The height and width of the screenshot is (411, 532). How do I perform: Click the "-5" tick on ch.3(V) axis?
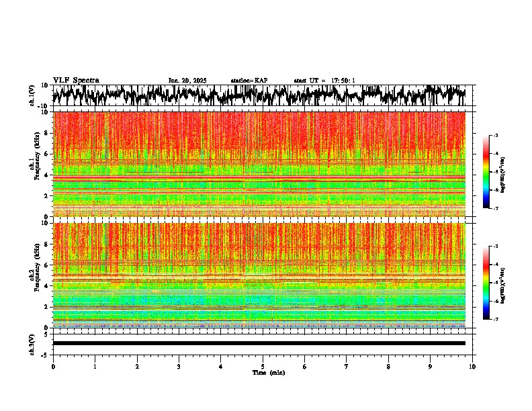(45, 355)
